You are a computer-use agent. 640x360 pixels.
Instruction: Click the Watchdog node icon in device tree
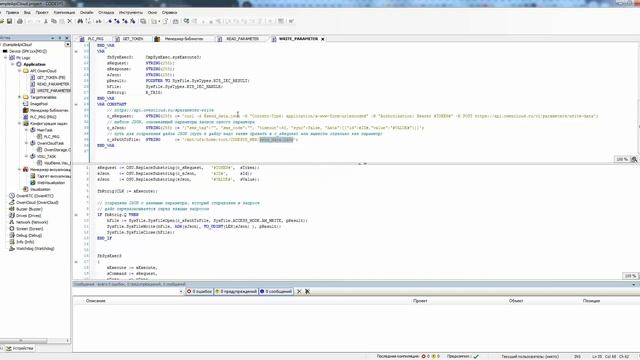[12, 249]
